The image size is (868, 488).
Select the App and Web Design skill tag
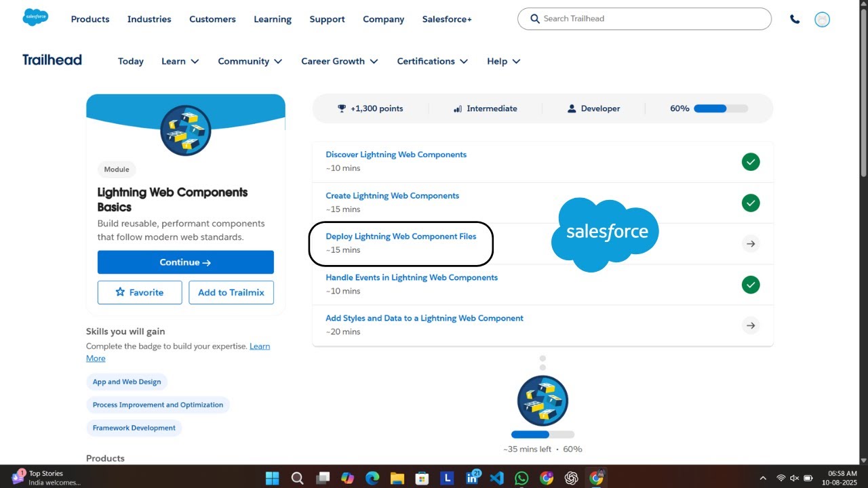click(127, 382)
